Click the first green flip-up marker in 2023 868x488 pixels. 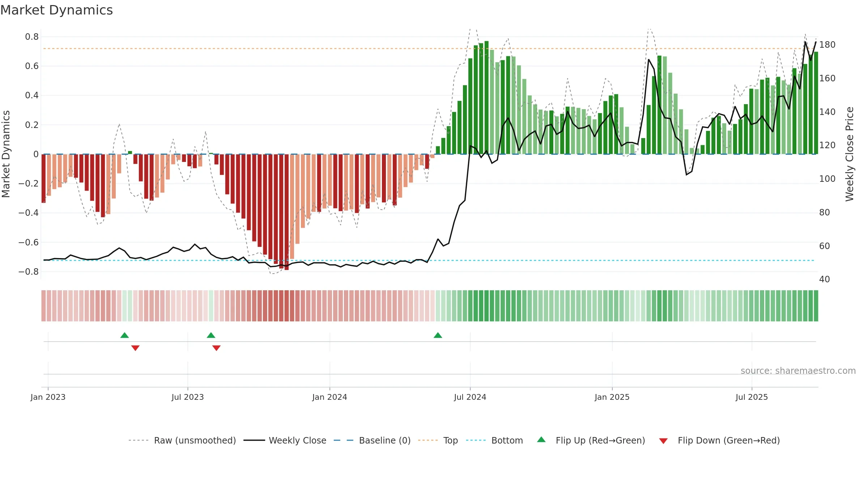point(124,335)
